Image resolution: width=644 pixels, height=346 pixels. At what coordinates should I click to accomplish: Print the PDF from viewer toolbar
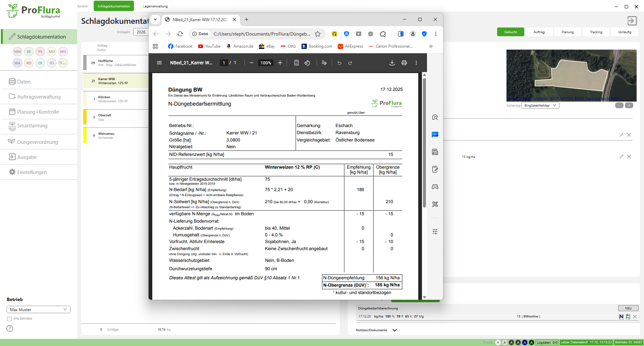click(x=404, y=63)
